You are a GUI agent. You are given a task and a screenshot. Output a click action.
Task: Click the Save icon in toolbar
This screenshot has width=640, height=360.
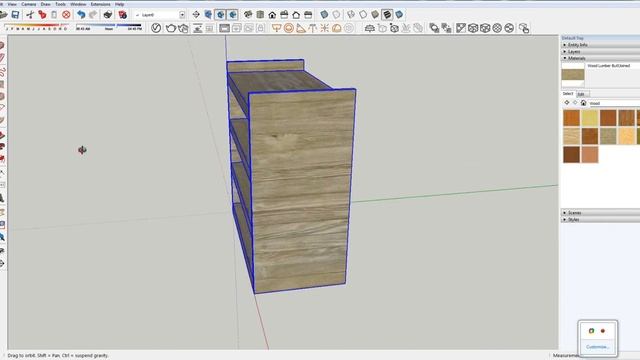[15, 15]
